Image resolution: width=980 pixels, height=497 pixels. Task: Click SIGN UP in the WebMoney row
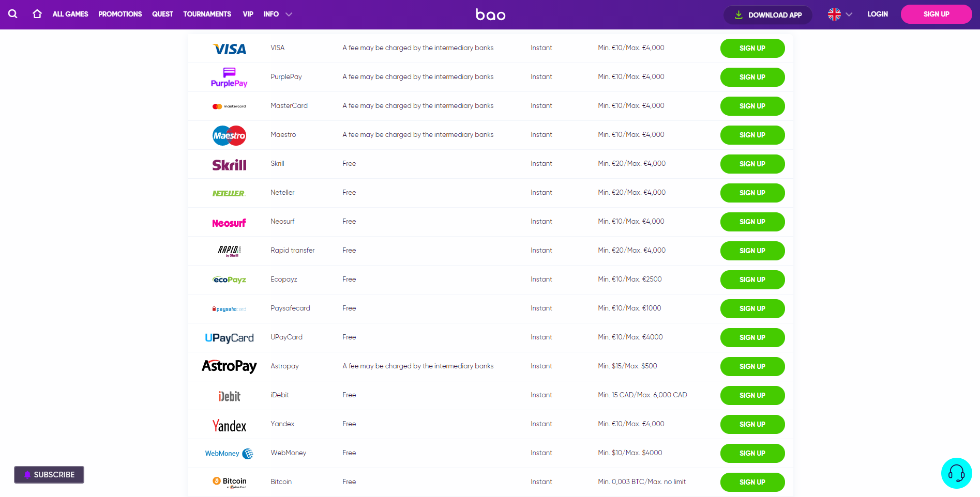[752, 453]
